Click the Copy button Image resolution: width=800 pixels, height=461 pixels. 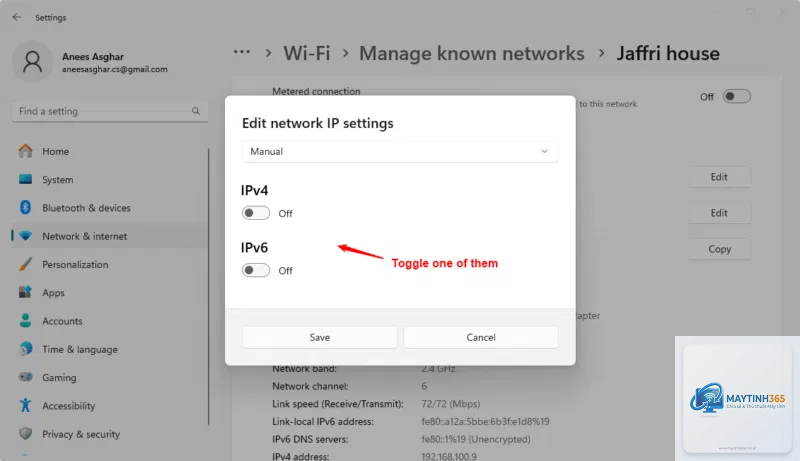click(x=719, y=249)
